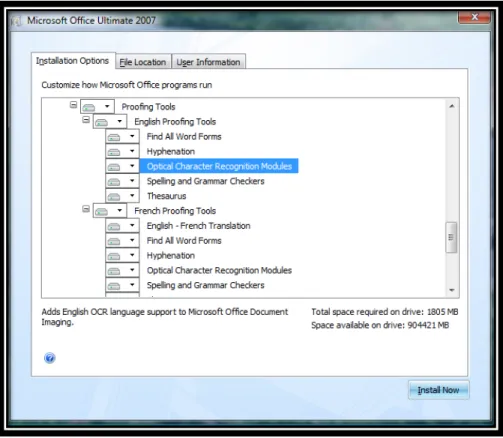Click the 'Total space required on drive: 1805 MB' text

coord(385,312)
